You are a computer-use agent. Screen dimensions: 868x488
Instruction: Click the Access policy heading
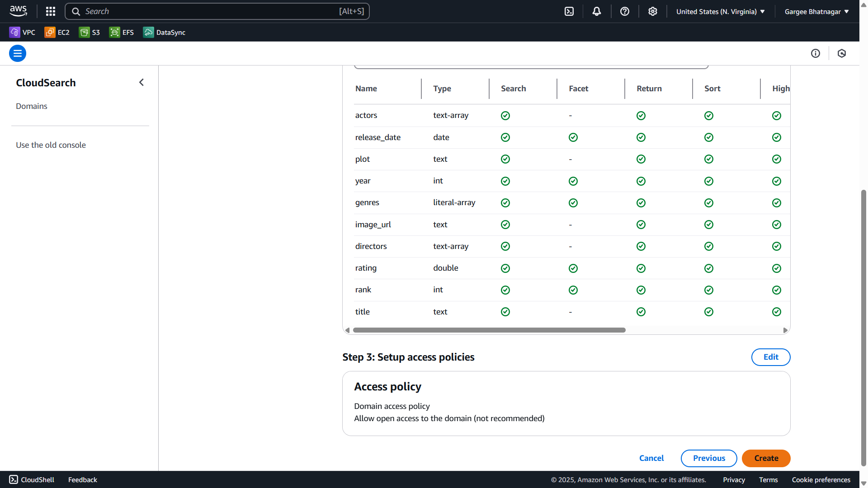pyautogui.click(x=388, y=387)
